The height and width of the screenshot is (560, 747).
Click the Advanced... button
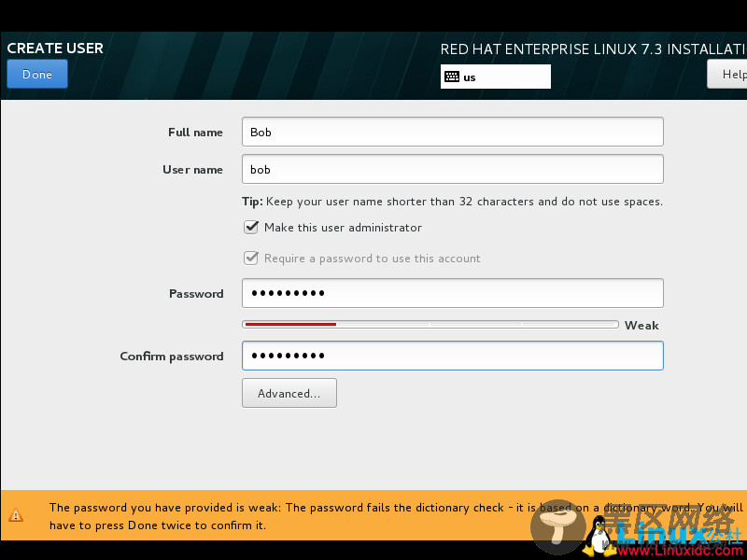tap(289, 393)
